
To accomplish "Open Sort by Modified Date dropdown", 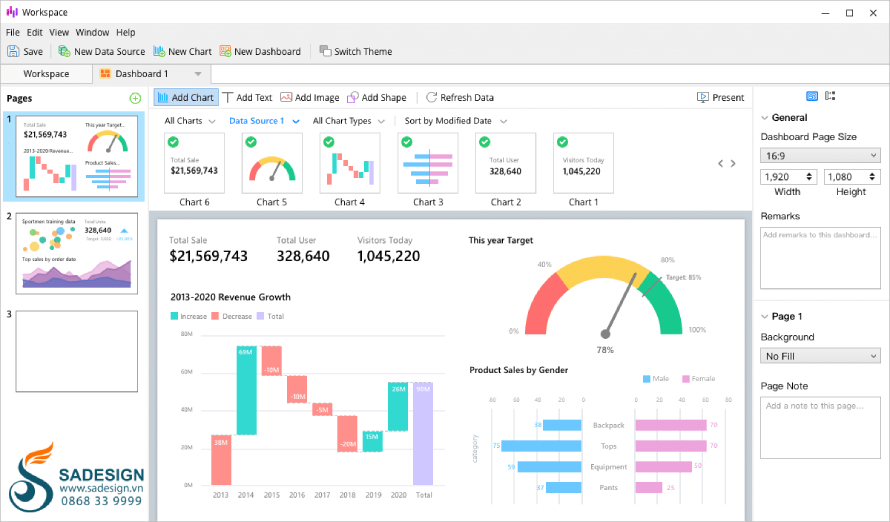I will pyautogui.click(x=455, y=121).
